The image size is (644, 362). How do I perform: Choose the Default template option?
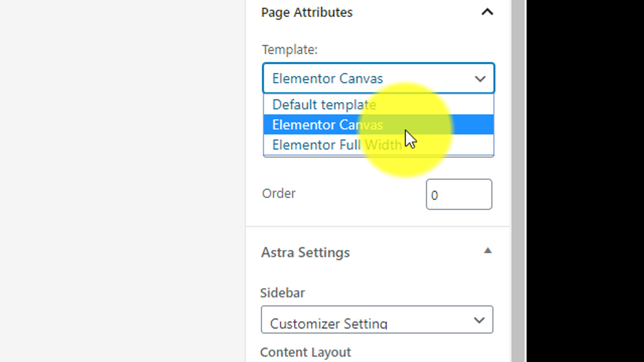click(324, 105)
